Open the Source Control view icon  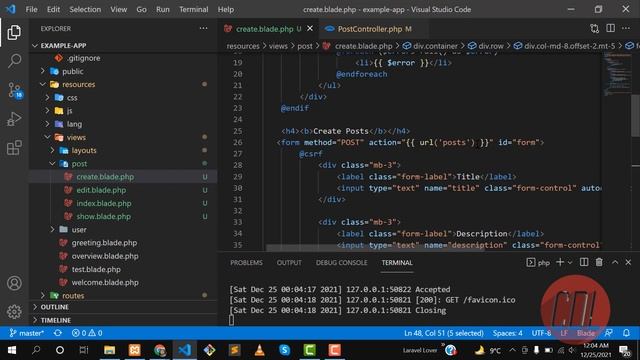click(x=15, y=90)
